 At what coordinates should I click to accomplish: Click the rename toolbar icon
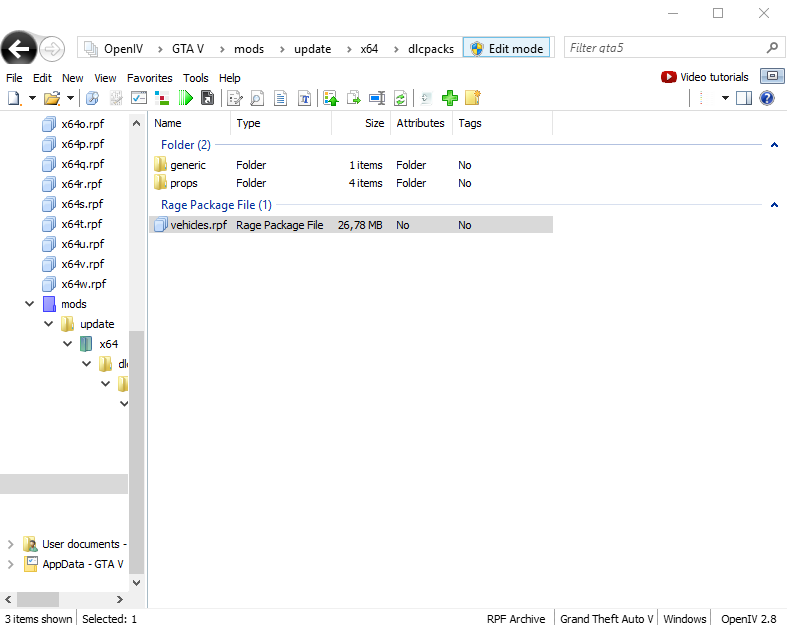377,98
